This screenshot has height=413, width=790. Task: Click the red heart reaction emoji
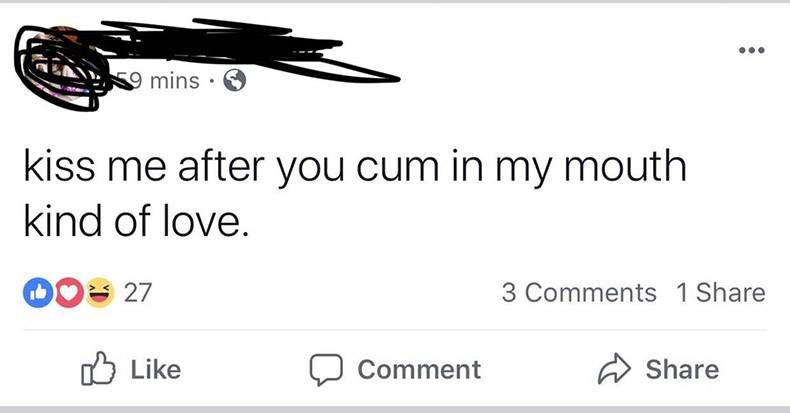point(69,293)
